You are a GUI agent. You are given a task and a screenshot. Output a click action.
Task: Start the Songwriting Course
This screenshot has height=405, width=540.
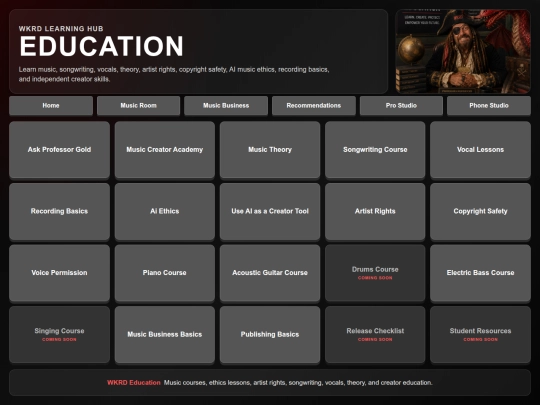(x=375, y=149)
